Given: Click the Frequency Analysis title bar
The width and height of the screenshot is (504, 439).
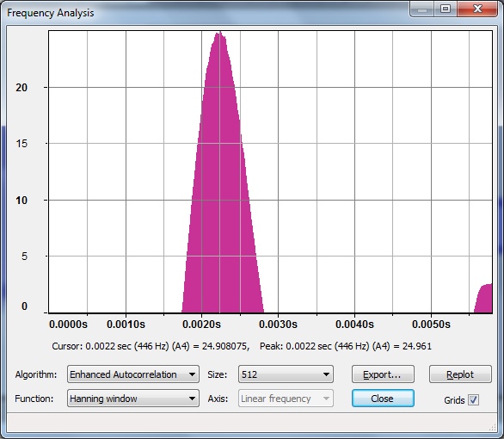Looking at the screenshot, I should point(206,13).
